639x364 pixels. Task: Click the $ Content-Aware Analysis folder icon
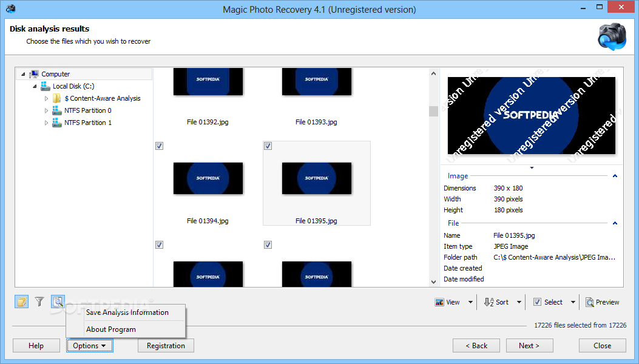click(x=57, y=98)
